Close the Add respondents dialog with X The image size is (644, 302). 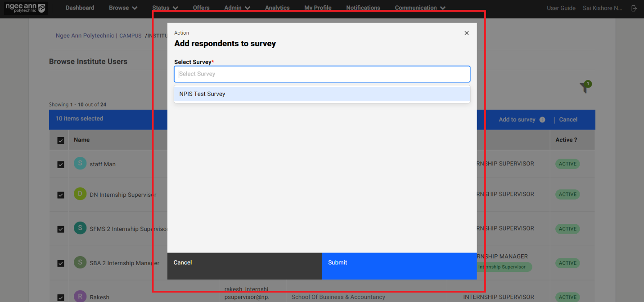pos(466,33)
